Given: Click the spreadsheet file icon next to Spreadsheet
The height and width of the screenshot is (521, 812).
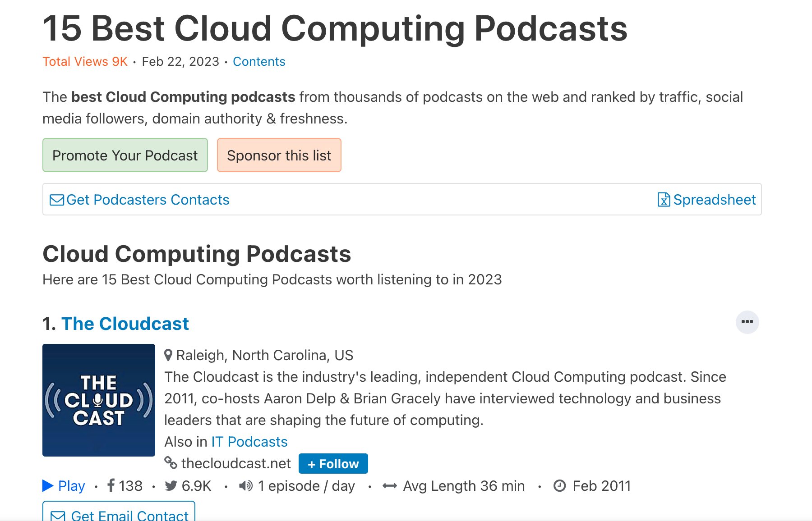Looking at the screenshot, I should 663,200.
